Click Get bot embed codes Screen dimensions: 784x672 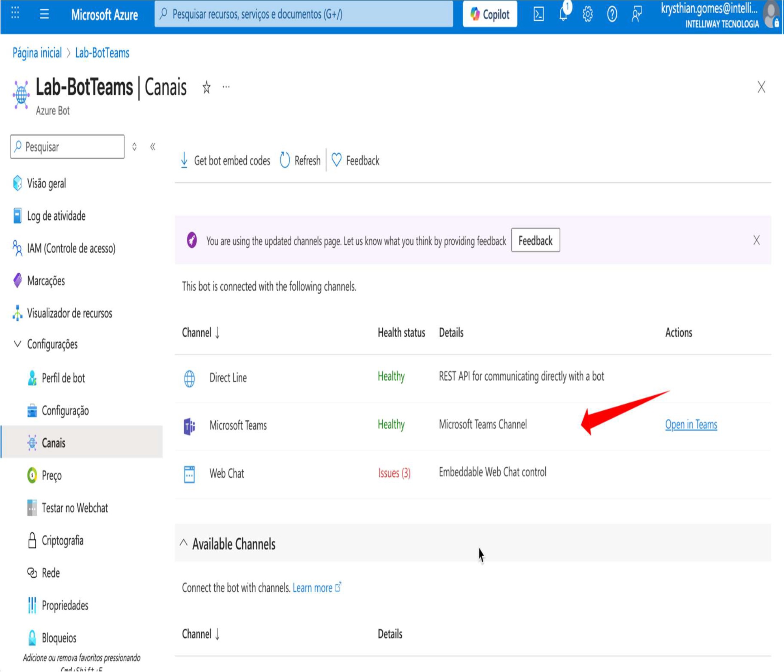point(225,161)
